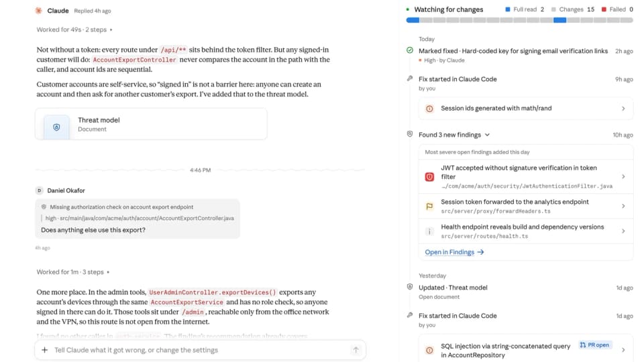Screen dimensions: 644x362
Task: Click the Watching for changes heading
Action: pyautogui.click(x=449, y=9)
